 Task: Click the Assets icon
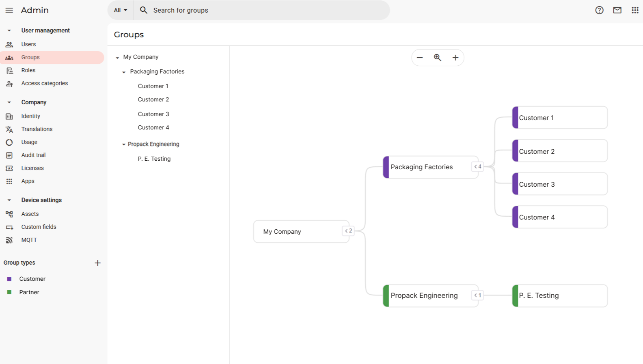(x=9, y=214)
